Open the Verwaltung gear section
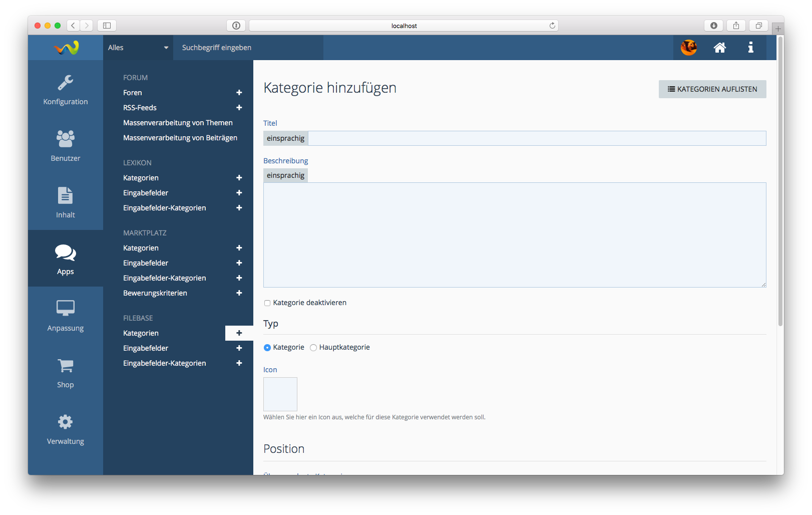812x515 pixels. pyautogui.click(x=66, y=429)
